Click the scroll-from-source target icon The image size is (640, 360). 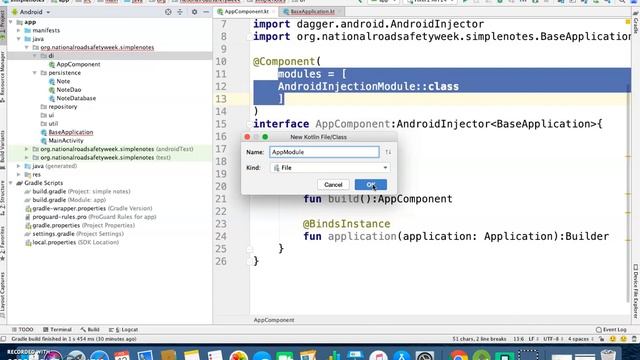pos(168,12)
